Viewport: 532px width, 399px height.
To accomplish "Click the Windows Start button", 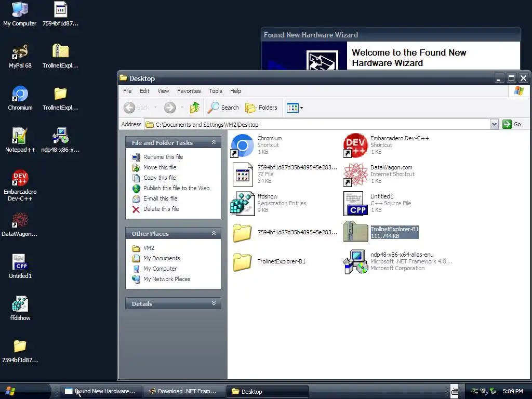I will [10, 391].
